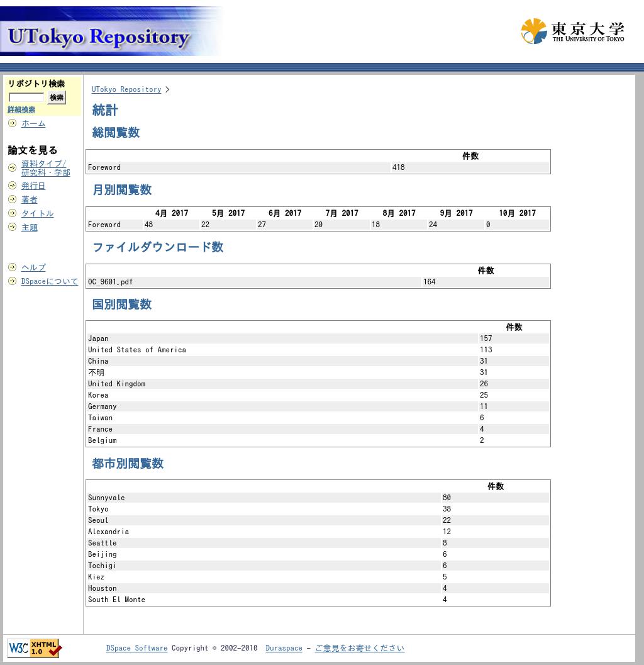
Task: Click the arrow bullet icon beside ホーム
Action: [x=13, y=123]
